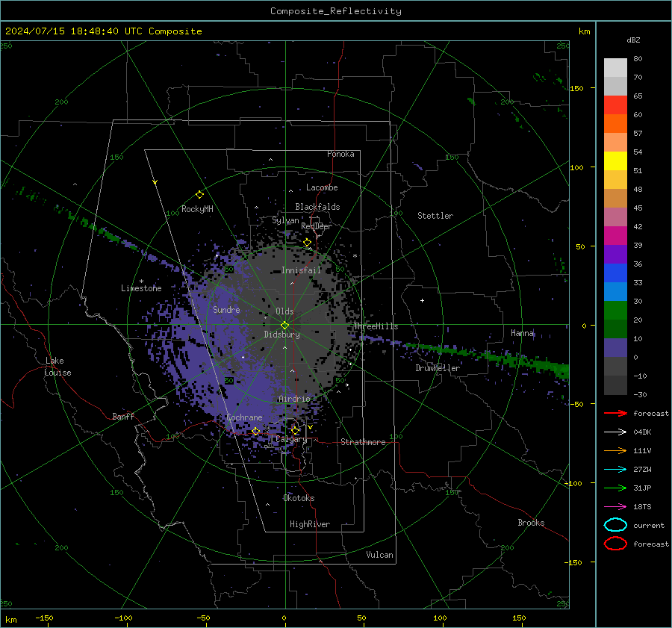Image resolution: width=672 pixels, height=628 pixels.
Task: Click the RockyMH label
Action: point(197,209)
